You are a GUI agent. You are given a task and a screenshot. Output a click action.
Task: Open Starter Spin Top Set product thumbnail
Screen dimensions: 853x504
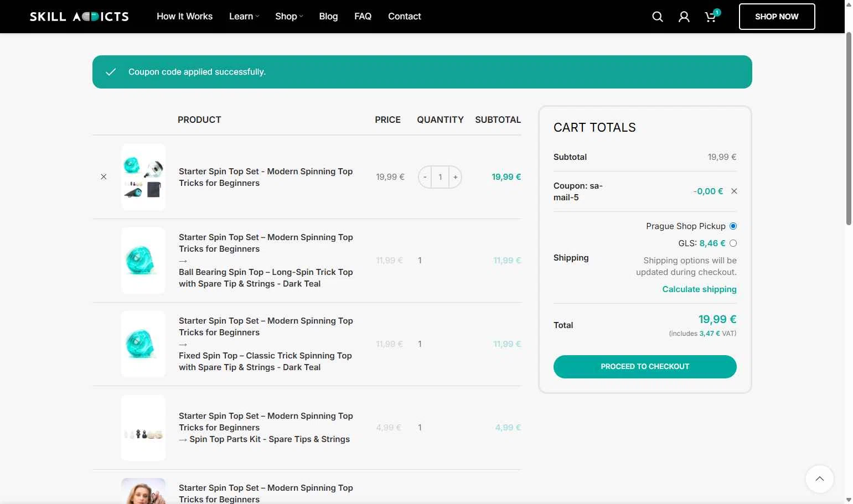click(x=143, y=177)
